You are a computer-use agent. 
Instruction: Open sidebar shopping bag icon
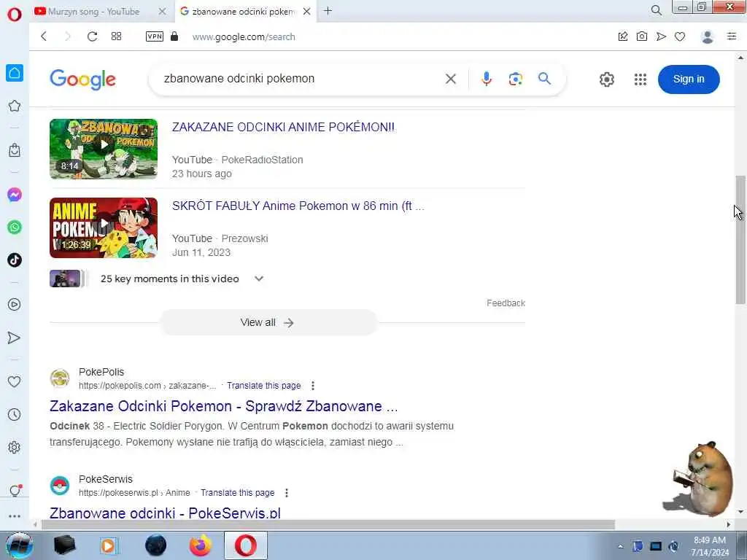click(15, 150)
